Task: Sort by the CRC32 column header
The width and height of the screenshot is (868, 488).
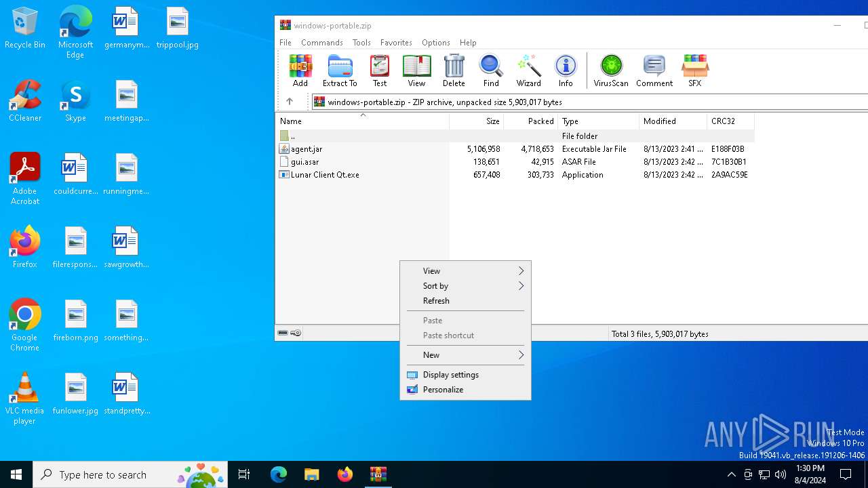Action: [x=730, y=121]
